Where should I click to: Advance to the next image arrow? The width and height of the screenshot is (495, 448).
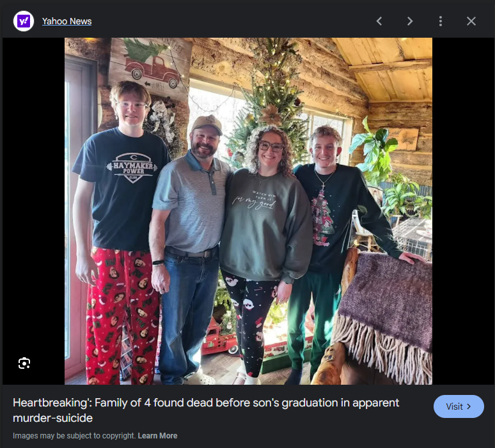(x=410, y=21)
